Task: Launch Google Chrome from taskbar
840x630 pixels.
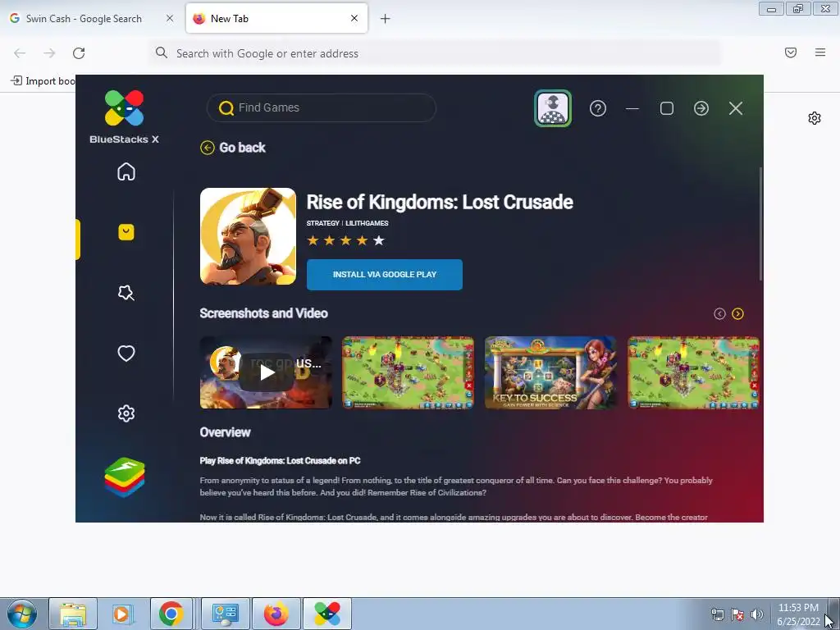Action: [x=171, y=614]
